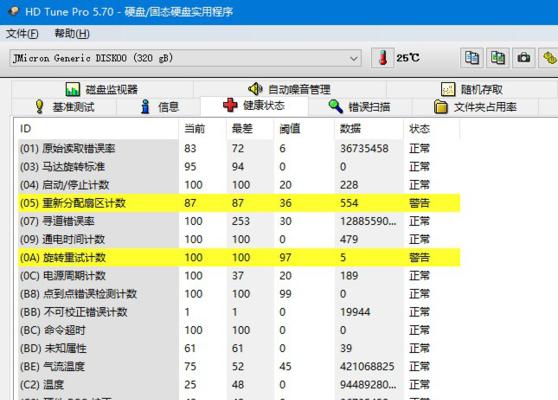Image resolution: width=558 pixels, height=400 pixels.
Task: Click the 当前 column header
Action: [x=202, y=128]
